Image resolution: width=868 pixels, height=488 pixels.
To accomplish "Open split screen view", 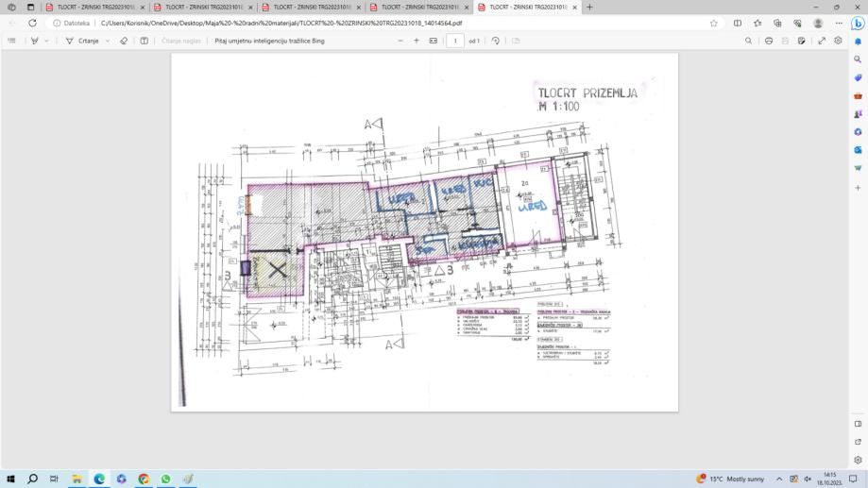I will tap(738, 24).
